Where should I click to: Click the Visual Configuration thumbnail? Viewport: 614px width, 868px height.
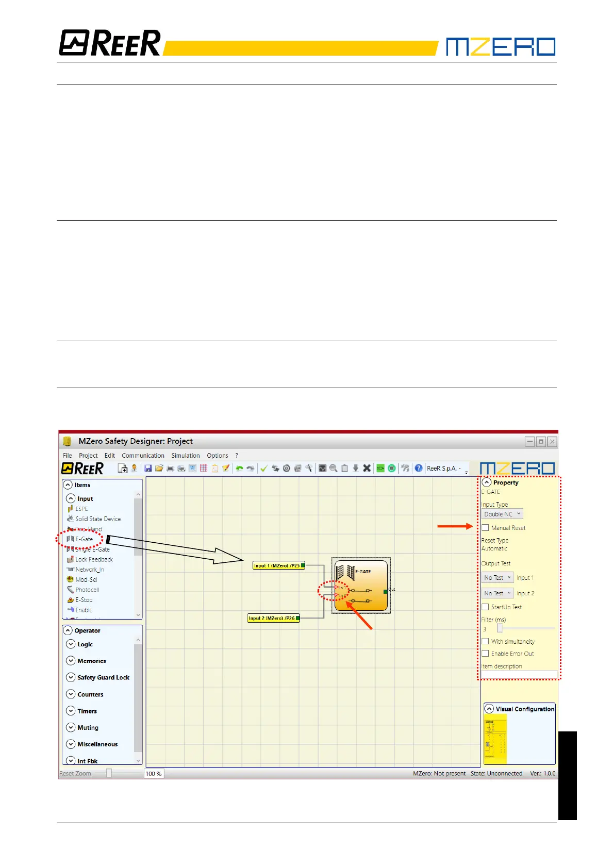pyautogui.click(x=495, y=740)
